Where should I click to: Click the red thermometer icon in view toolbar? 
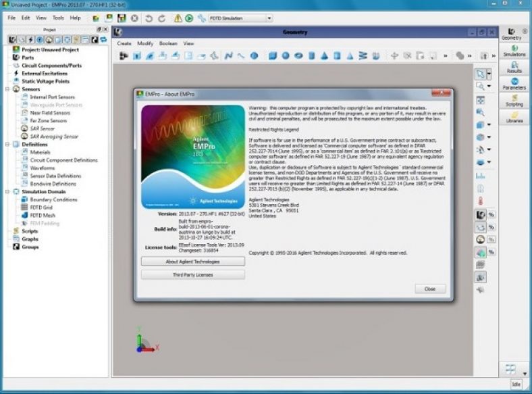pyautogui.click(x=481, y=201)
